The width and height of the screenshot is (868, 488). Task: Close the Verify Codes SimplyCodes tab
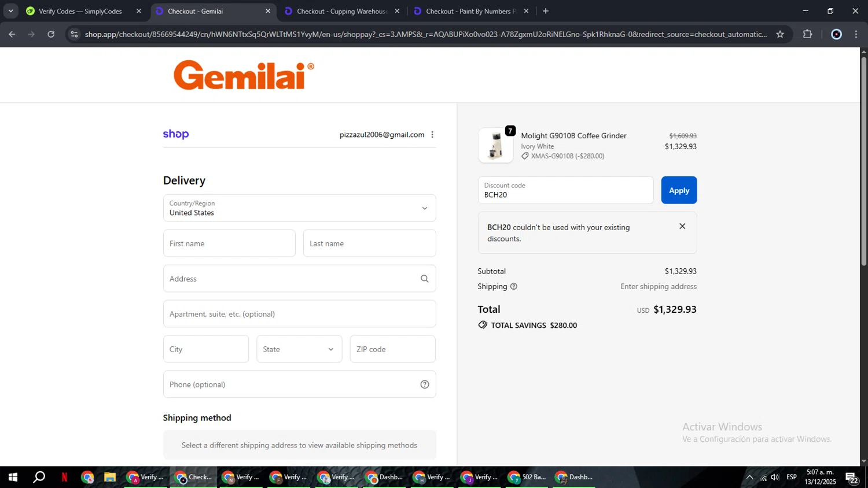click(x=139, y=11)
